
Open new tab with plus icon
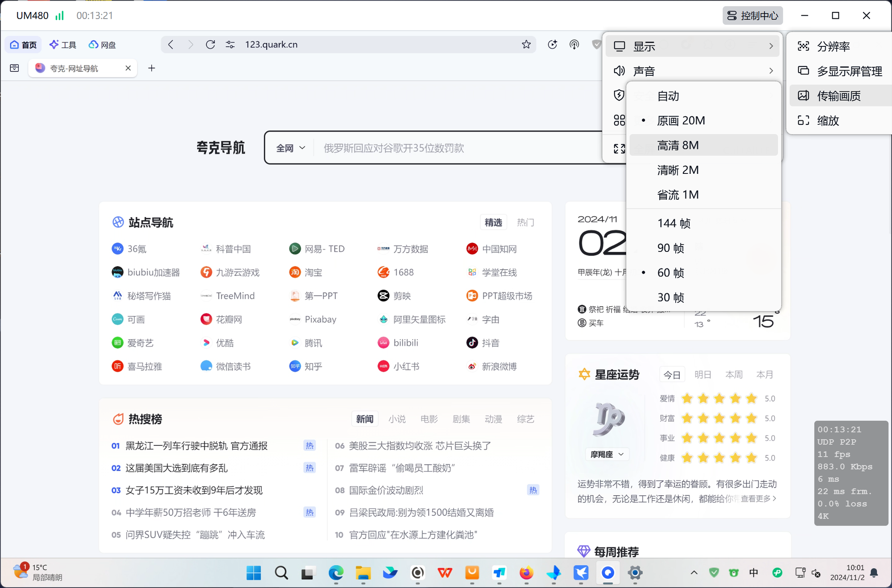[x=152, y=68]
